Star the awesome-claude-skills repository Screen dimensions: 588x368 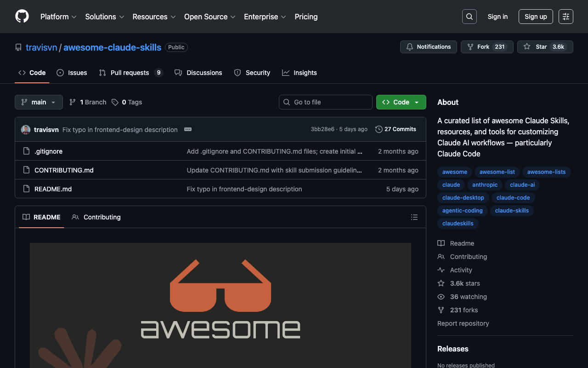(536, 47)
